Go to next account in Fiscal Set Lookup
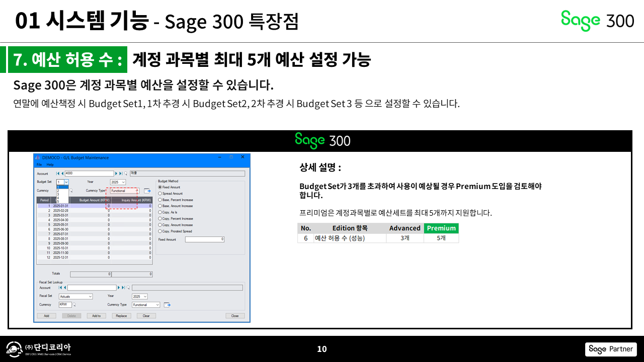The height and width of the screenshot is (362, 644). click(119, 288)
